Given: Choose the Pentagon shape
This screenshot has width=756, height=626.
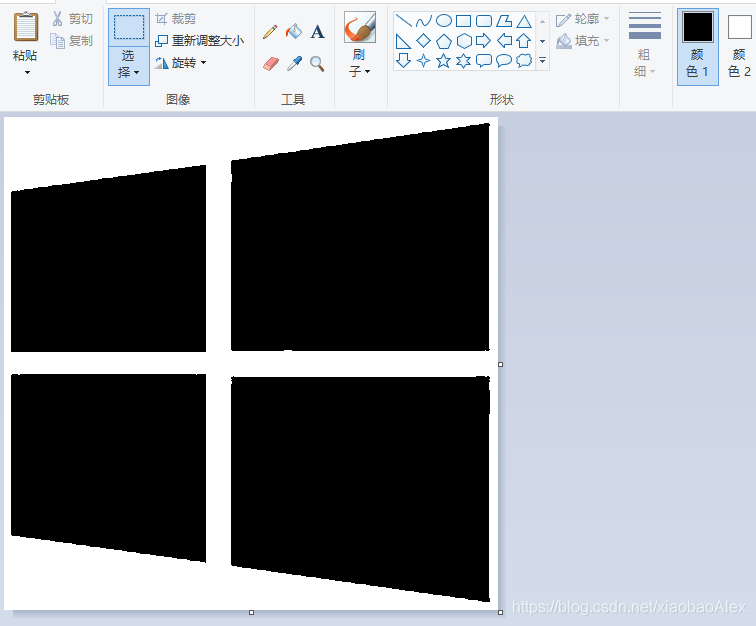Looking at the screenshot, I should click(444, 41).
